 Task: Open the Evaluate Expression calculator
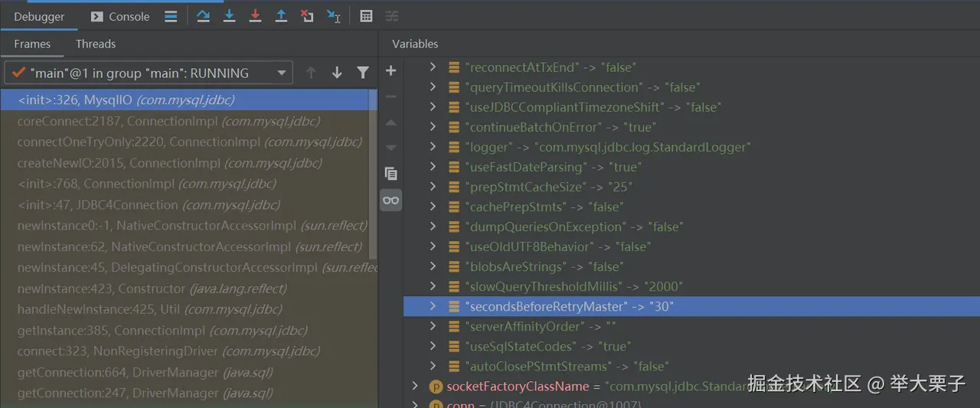click(x=367, y=16)
